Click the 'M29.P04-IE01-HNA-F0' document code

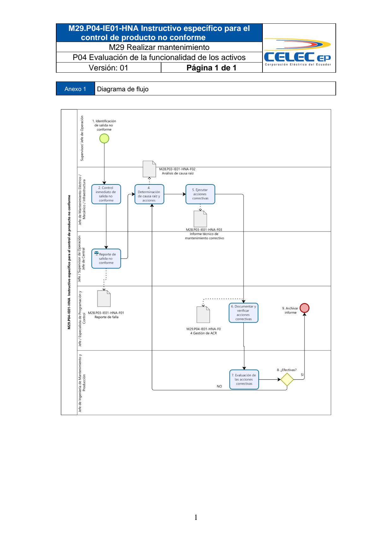[204, 329]
